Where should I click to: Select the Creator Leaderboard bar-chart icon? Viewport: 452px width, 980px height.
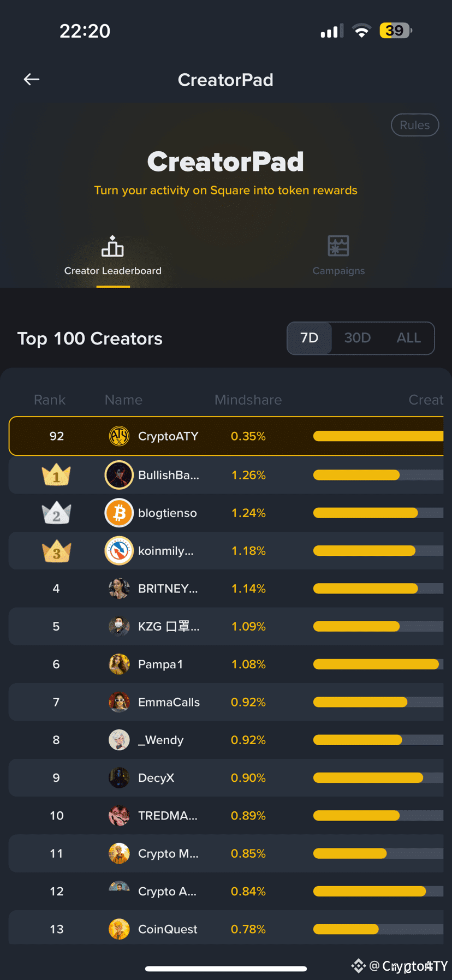pos(112,247)
